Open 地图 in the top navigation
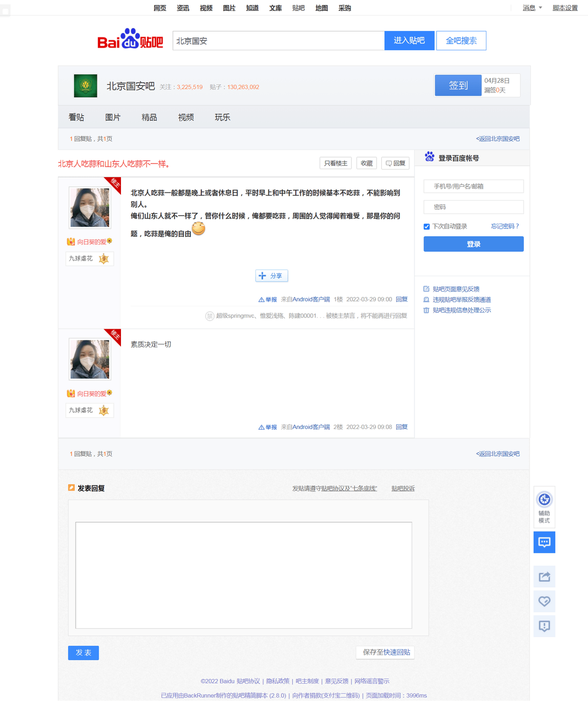The image size is (588, 713). point(322,8)
